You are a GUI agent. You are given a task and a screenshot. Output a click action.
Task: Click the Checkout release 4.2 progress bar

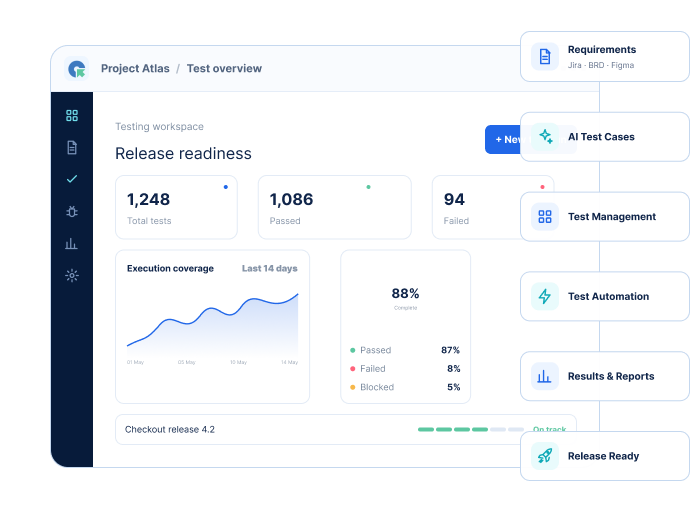coord(471,429)
